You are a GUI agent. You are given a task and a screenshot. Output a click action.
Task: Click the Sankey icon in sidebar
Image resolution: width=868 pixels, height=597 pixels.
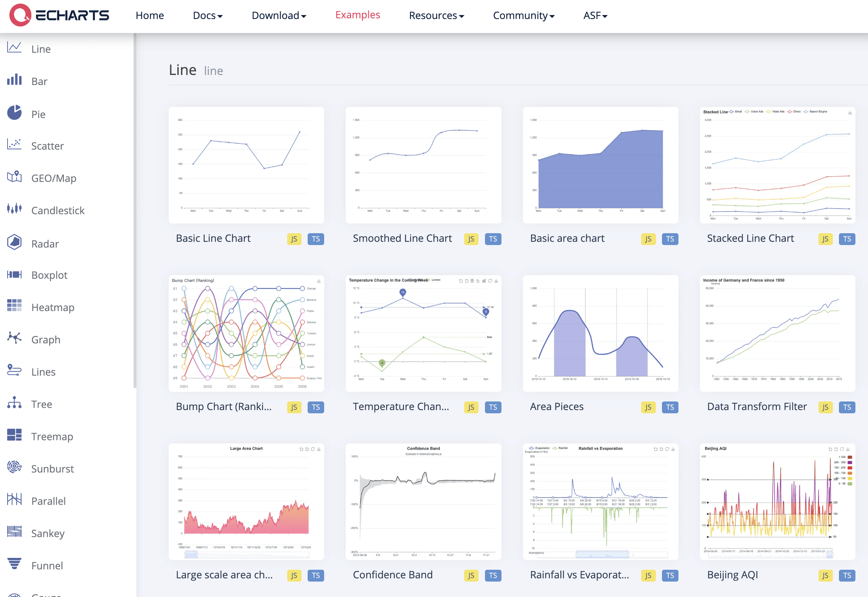[x=14, y=532]
